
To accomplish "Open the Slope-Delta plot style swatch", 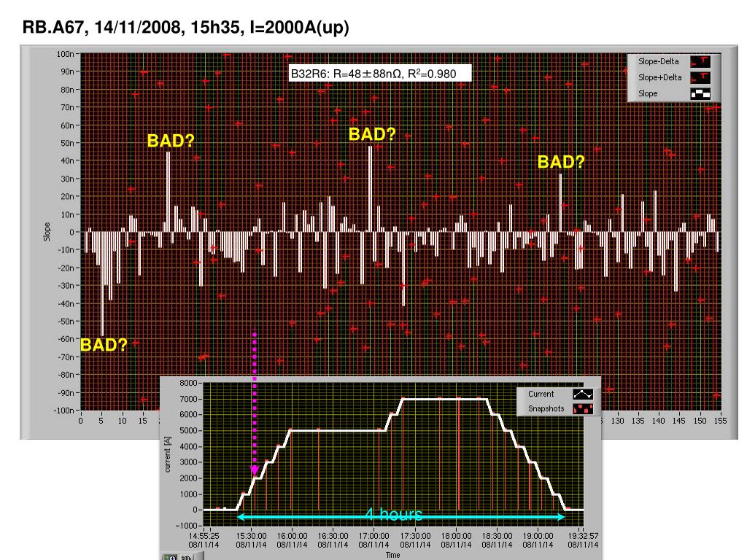I will tap(701, 61).
